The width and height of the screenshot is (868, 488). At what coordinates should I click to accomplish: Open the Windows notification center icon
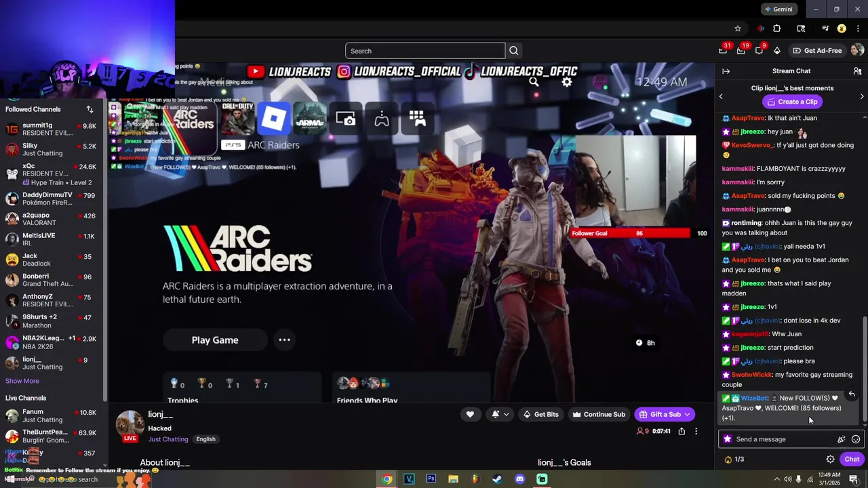pyautogui.click(x=853, y=479)
